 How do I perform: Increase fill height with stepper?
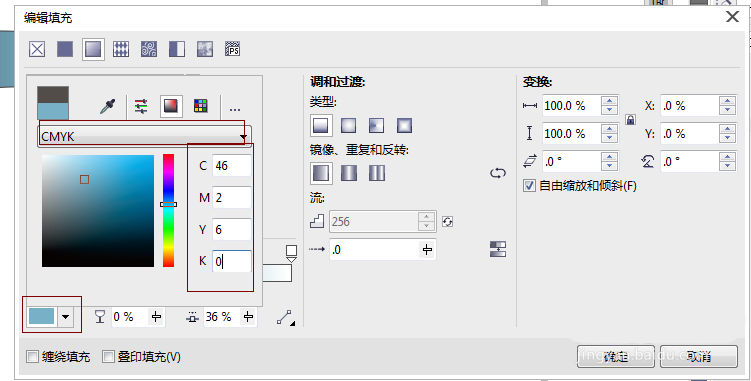click(609, 129)
